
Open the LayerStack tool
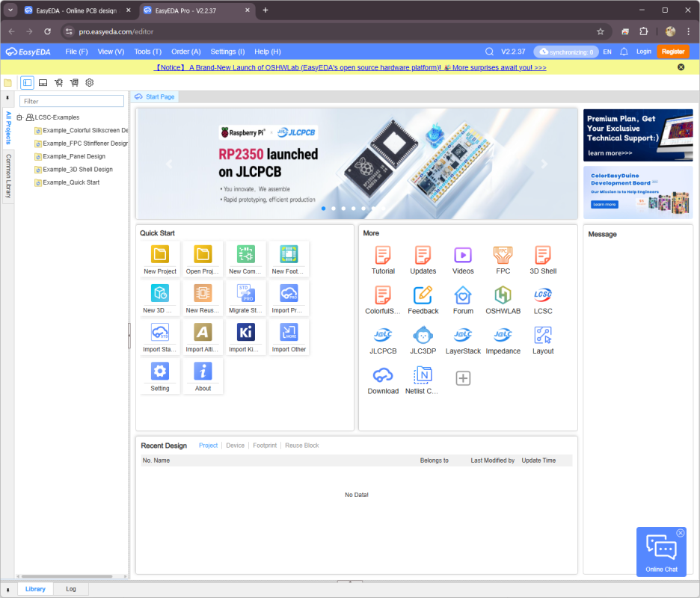click(463, 335)
